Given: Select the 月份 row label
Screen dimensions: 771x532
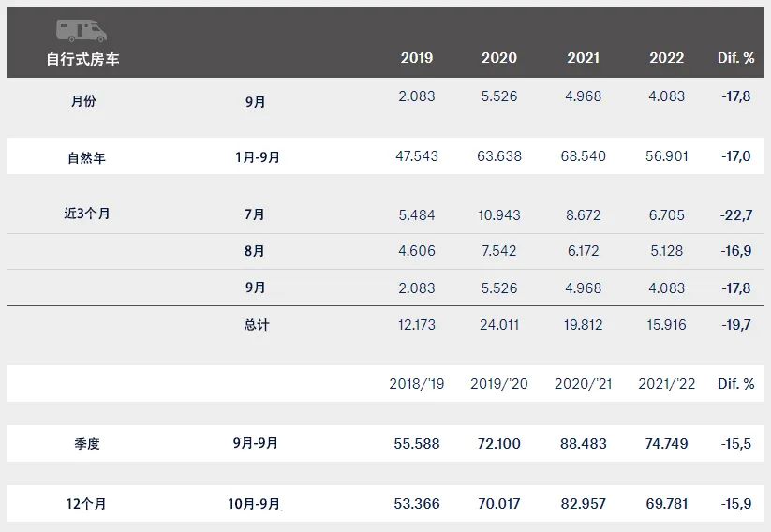Looking at the screenshot, I should tap(83, 101).
